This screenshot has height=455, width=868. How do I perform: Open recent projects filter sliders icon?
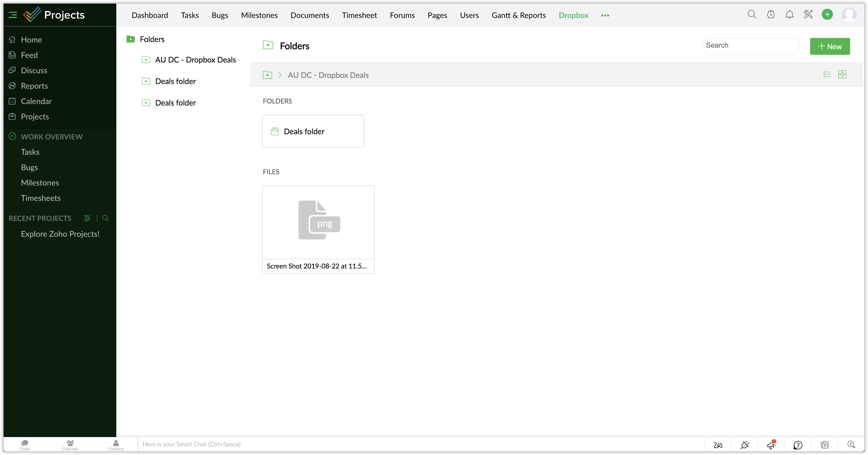87,218
